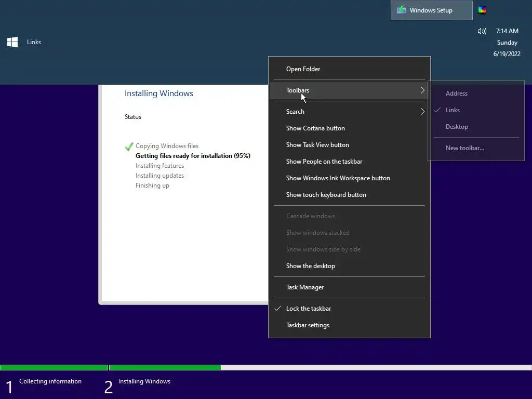Click the colorful tray icon beside Windows Setup
The height and width of the screenshot is (399, 532).
482,10
